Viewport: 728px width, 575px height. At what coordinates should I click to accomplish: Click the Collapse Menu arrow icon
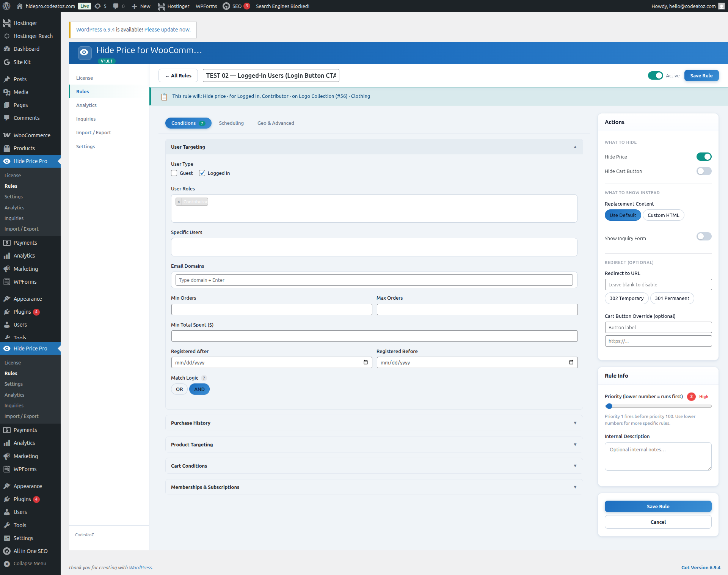(7, 564)
